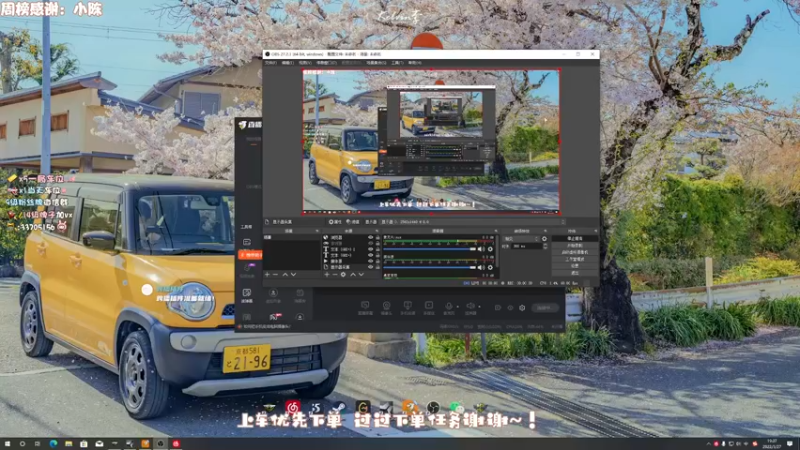Image resolution: width=800 pixels, height=450 pixels.
Task: Toggle visibility of the upper Text (GDI+) source
Action: 370,249
